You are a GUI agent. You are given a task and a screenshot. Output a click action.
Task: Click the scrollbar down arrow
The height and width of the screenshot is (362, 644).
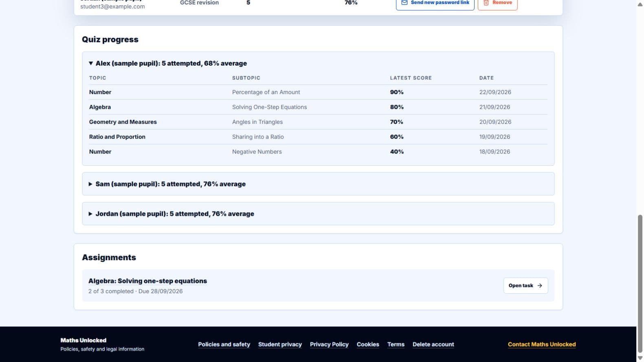coord(640,358)
